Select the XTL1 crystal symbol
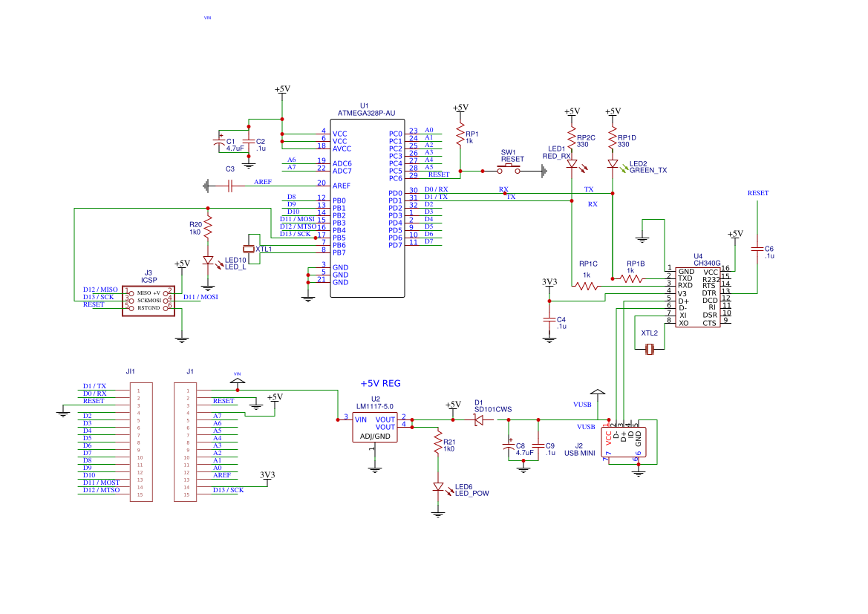The image size is (868, 614). coord(249,249)
